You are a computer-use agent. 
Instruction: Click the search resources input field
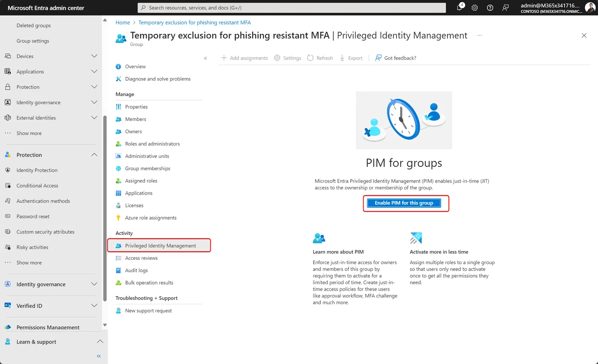coord(292,8)
